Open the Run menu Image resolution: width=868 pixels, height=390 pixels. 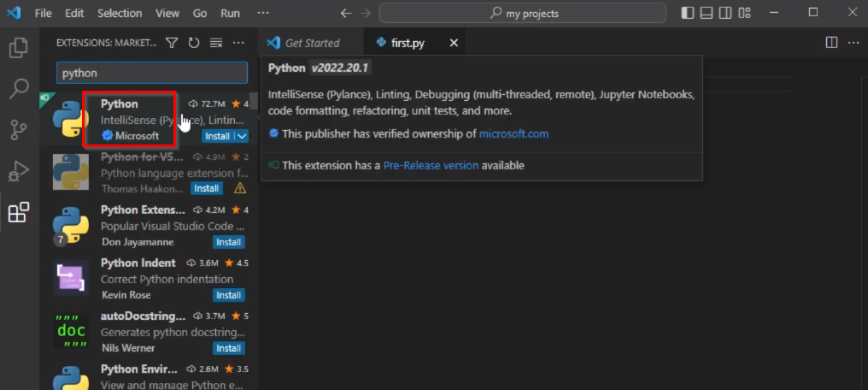tap(231, 13)
